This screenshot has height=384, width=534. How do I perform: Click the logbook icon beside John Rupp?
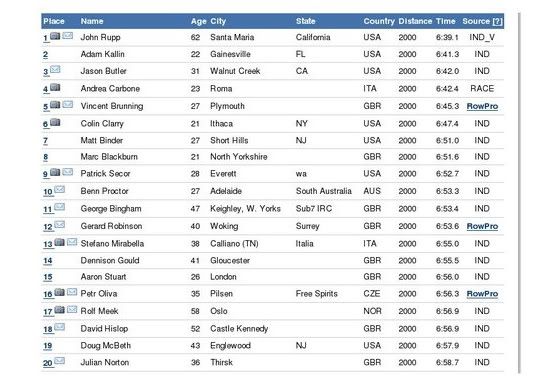[x=55, y=36]
